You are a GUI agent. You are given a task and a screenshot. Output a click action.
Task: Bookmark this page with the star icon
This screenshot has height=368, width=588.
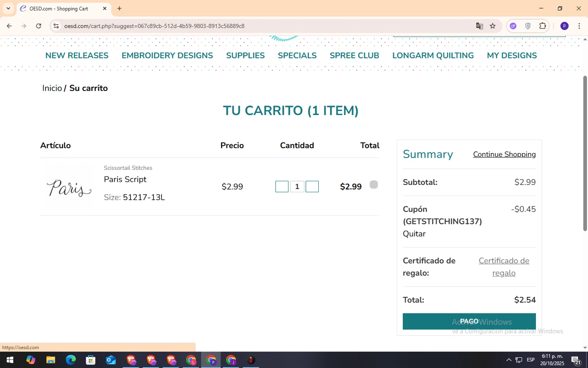pyautogui.click(x=493, y=26)
